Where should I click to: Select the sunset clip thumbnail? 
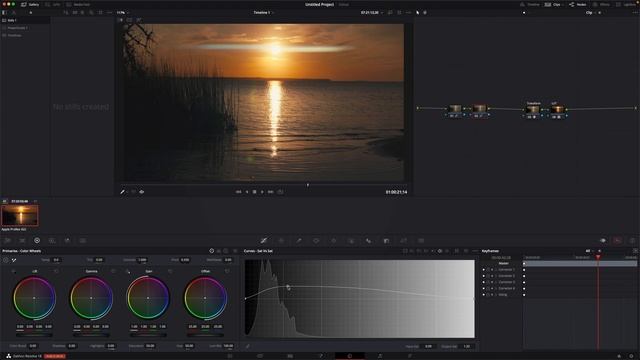(20, 216)
